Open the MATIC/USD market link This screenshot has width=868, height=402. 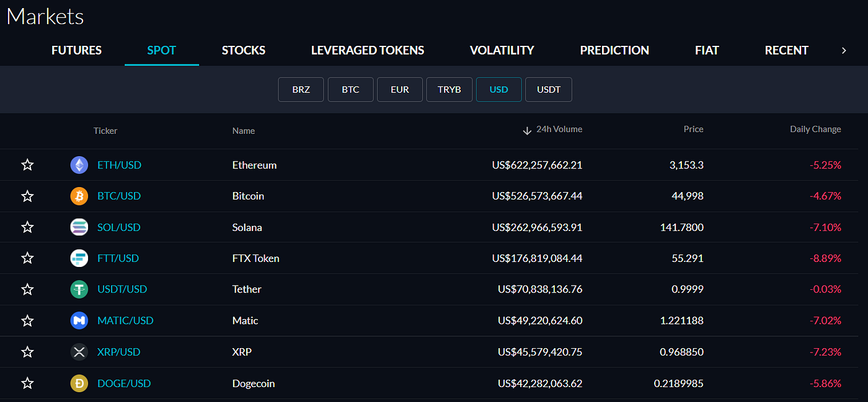tap(125, 321)
